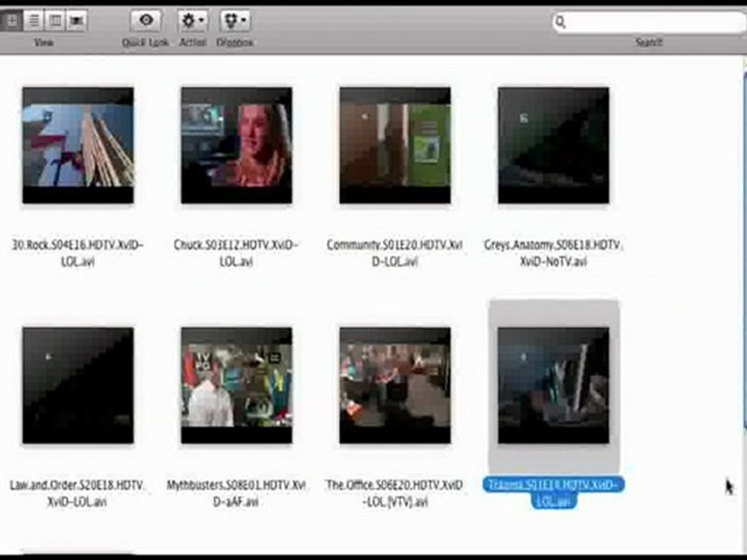Image resolution: width=747 pixels, height=560 pixels.
Task: Select the Community.S01E20 video thumbnail
Action: point(395,145)
